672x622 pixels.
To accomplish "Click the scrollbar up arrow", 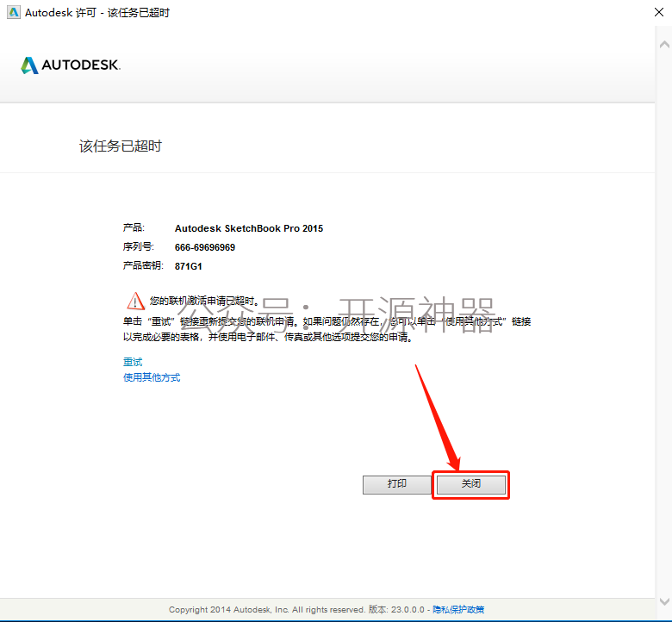I will tap(664, 45).
